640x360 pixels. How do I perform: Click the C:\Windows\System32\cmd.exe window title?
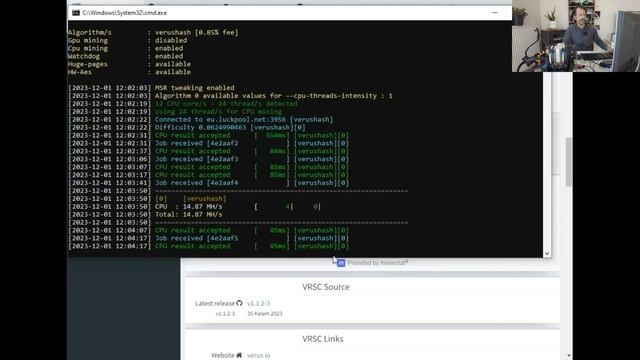(124, 13)
